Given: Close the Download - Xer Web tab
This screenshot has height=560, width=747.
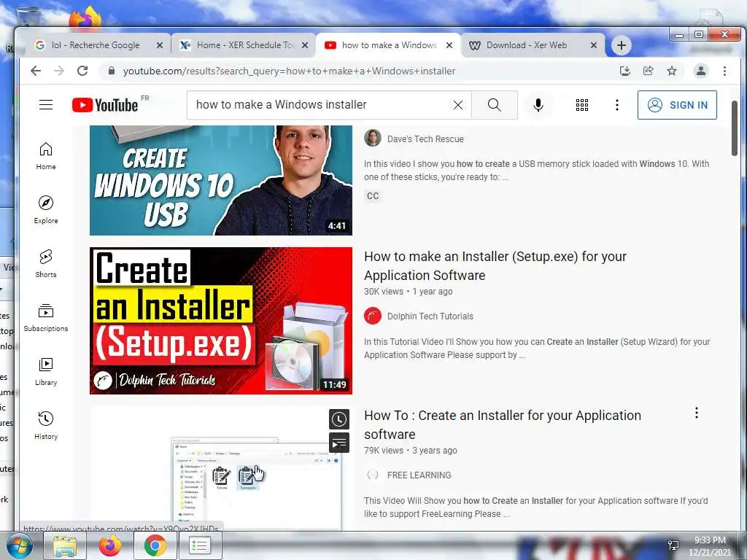Looking at the screenshot, I should pos(594,45).
